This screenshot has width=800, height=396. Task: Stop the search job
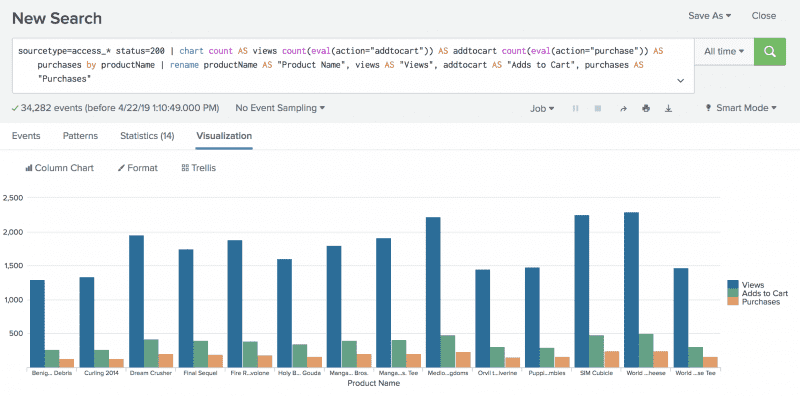598,108
